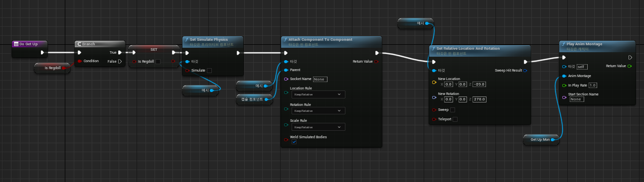Click the In Play Rate 1.0 field
Image resolution: width=644 pixels, height=182 pixels.
tap(593, 85)
